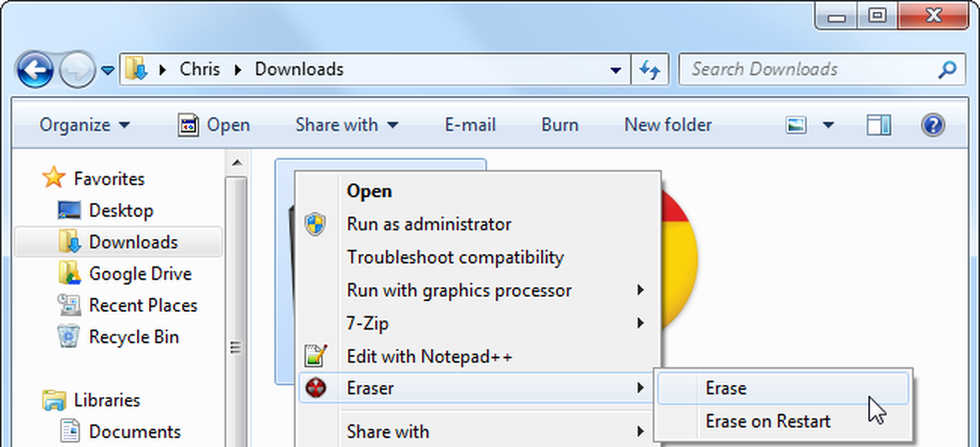Viewport: 980px width, 447px height.
Task: Open the recent locations dropdown beside Forward
Action: click(x=108, y=71)
